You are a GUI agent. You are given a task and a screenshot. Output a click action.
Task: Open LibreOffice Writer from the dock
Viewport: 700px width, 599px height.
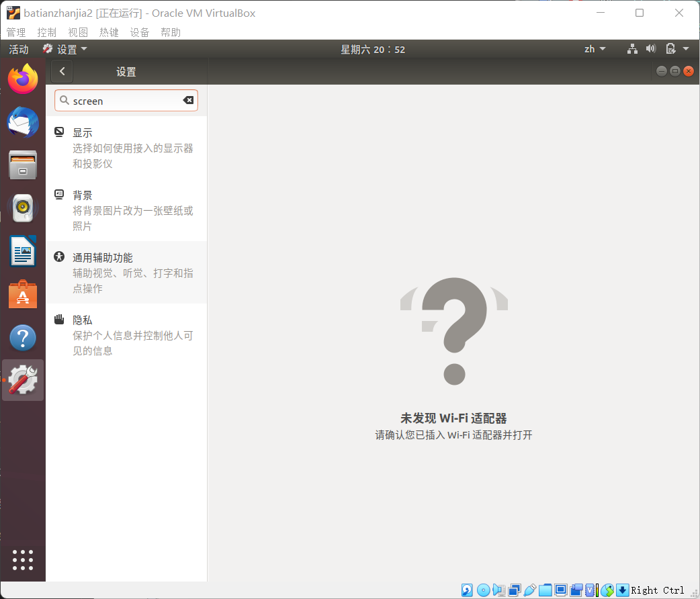tap(23, 251)
